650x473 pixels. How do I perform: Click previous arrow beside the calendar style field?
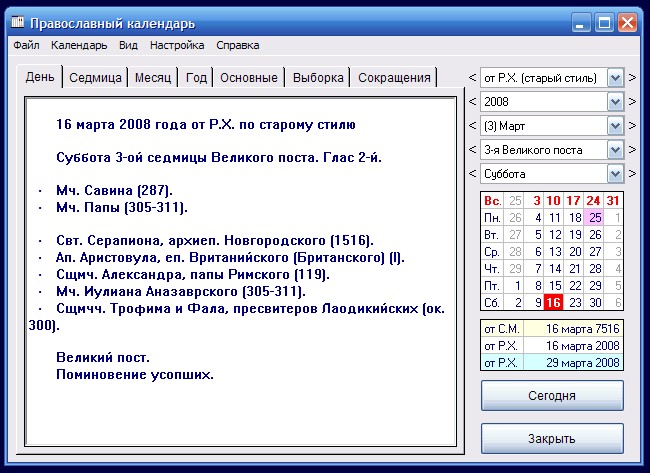click(x=472, y=78)
